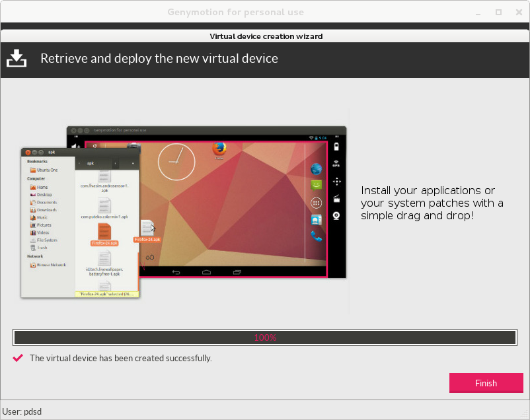
Task: Maximize the Genymotion window
Action: [x=498, y=12]
